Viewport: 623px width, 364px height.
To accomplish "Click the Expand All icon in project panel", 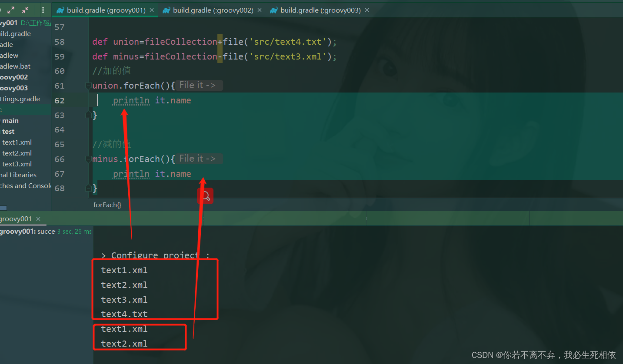I will [x=11, y=10].
